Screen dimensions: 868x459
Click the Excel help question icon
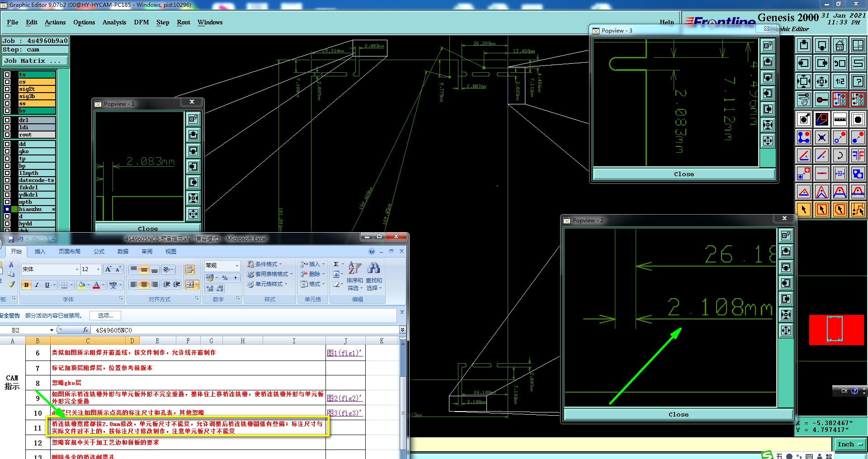(x=372, y=251)
